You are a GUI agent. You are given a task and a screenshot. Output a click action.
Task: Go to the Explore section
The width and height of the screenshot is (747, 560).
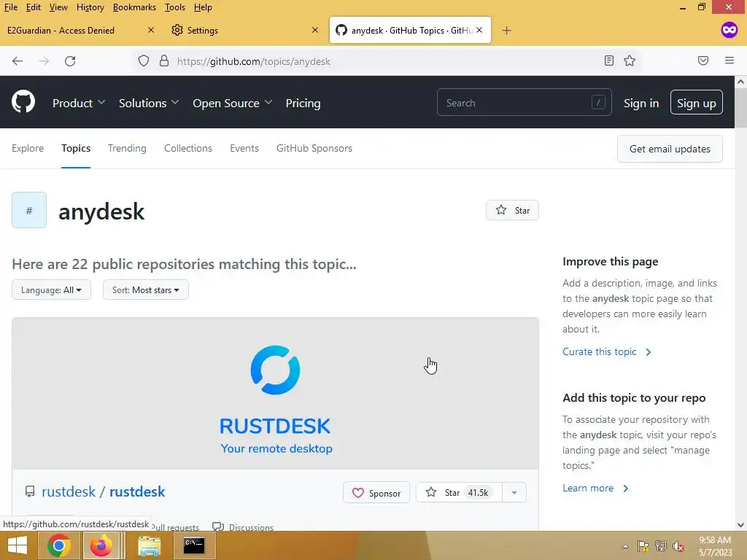pos(28,148)
